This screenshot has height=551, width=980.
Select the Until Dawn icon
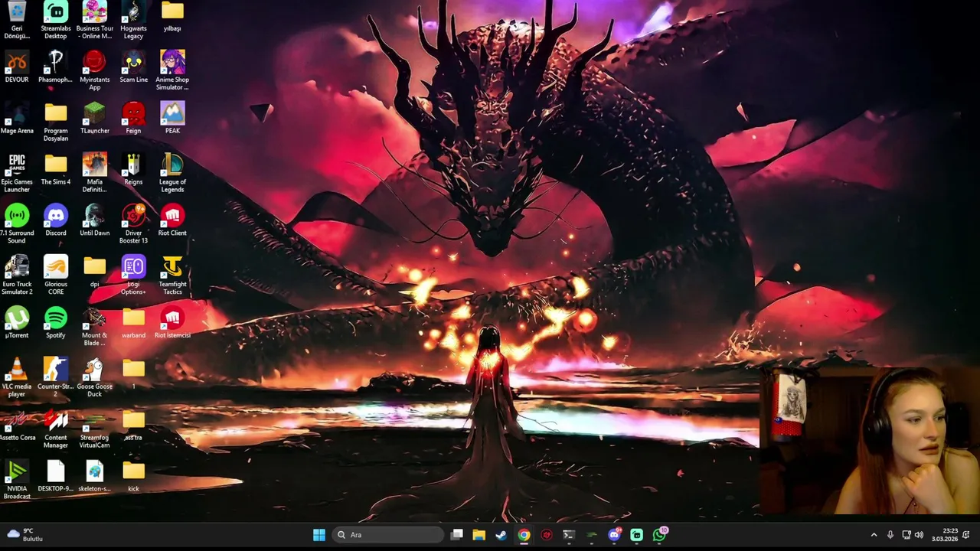(x=95, y=221)
